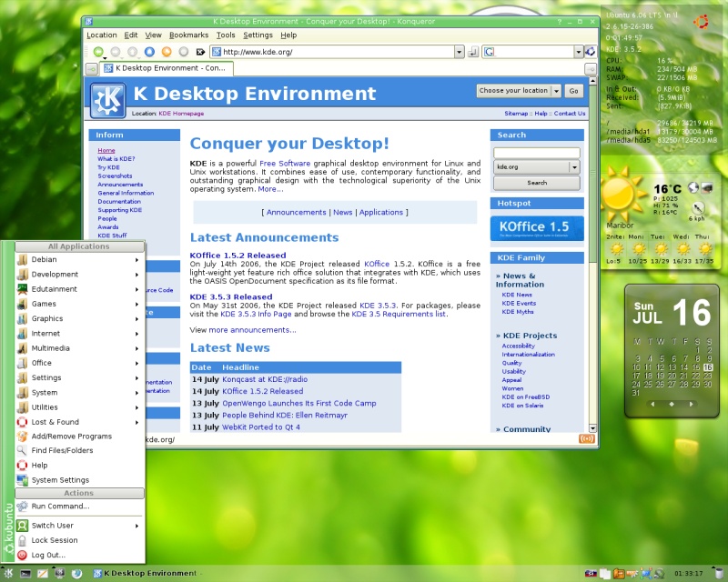
Task: Choose Log Out... from the K menu
Action: pyautogui.click(x=79, y=555)
